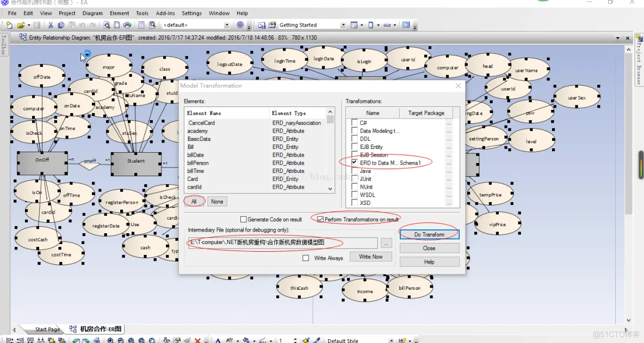Check the DDL transformation checkbox

point(355,139)
